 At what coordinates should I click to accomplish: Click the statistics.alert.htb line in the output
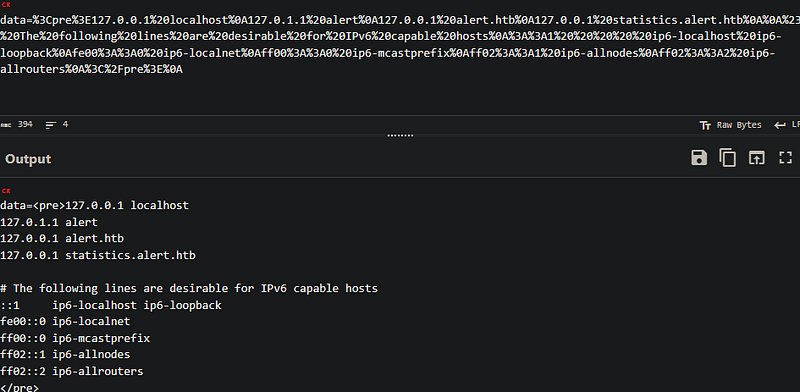pos(98,255)
